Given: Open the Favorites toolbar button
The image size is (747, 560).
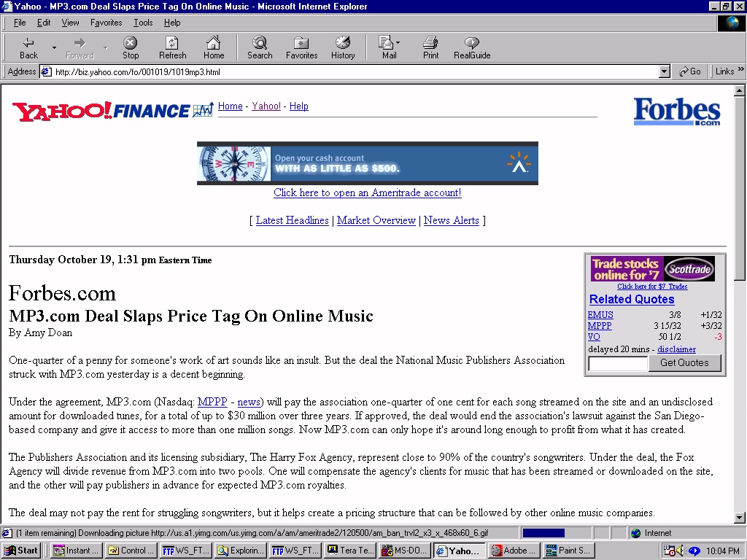Looking at the screenshot, I should point(301,48).
